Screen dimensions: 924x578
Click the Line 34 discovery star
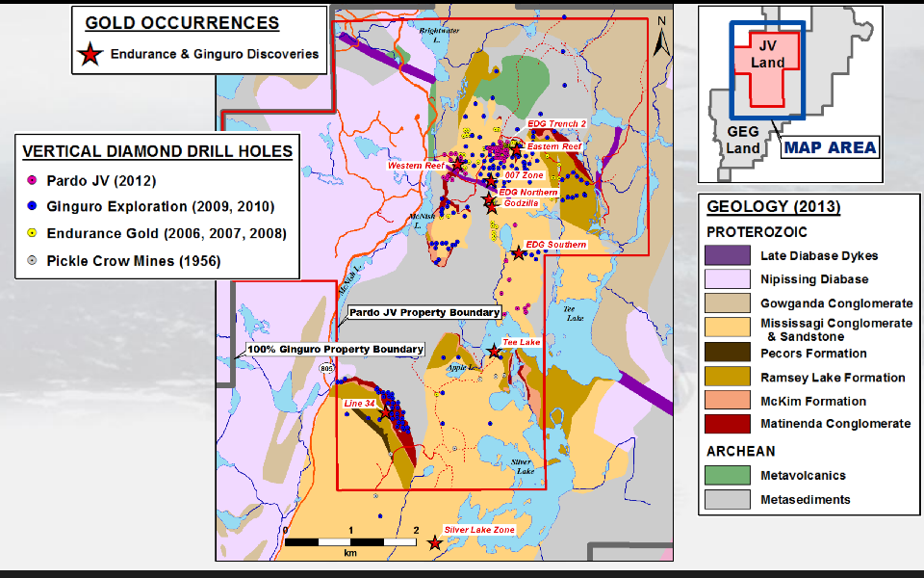coord(387,413)
